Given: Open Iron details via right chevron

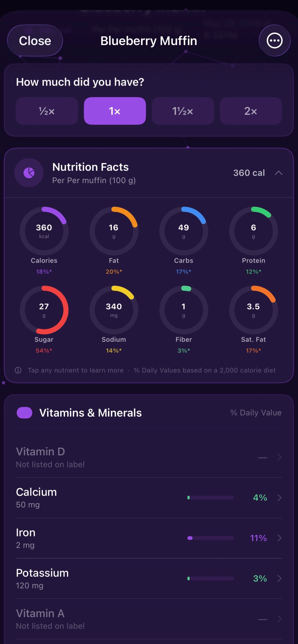Looking at the screenshot, I should (279, 538).
